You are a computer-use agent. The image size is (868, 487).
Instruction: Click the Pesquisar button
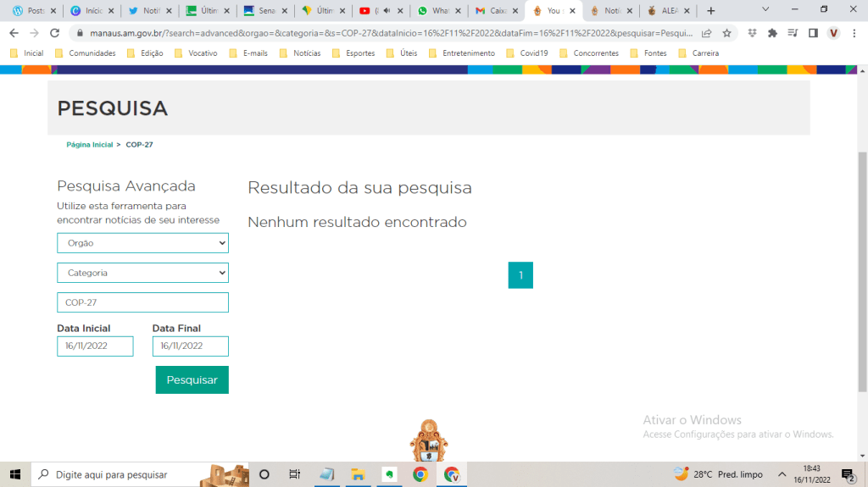tap(192, 380)
